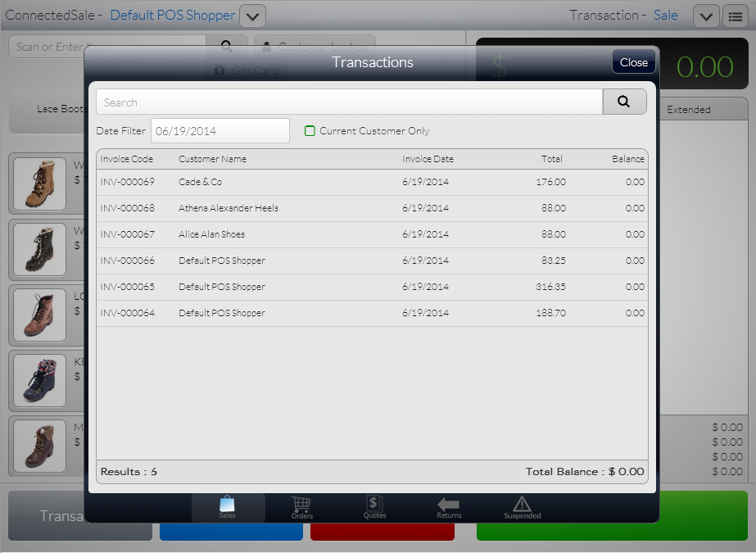Open the Returns tab
Image resolution: width=756 pixels, height=553 pixels.
tap(449, 508)
